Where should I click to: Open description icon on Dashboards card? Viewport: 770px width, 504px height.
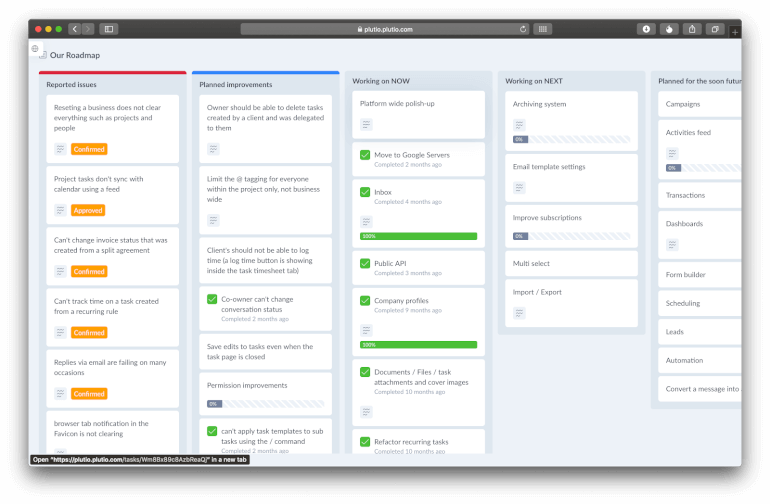[672, 245]
